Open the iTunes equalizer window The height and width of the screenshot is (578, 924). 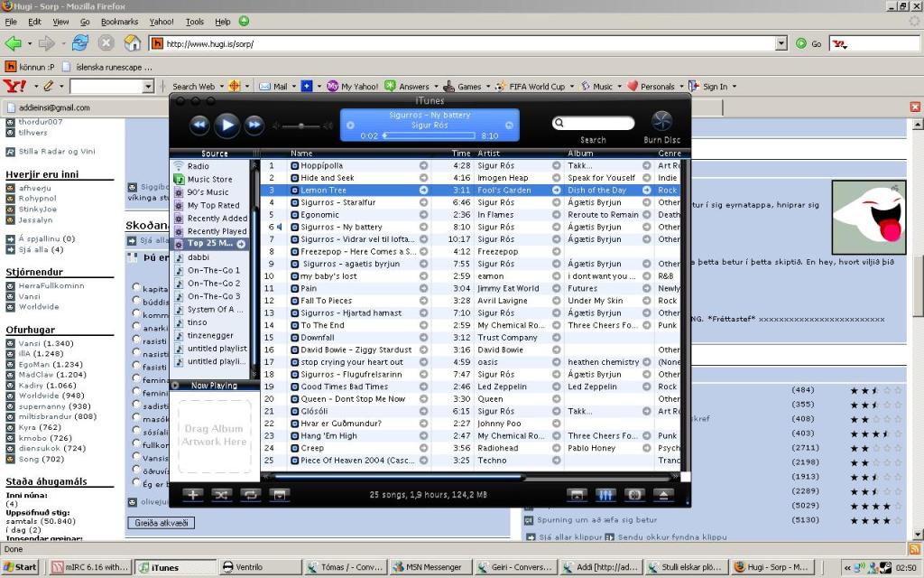click(605, 495)
